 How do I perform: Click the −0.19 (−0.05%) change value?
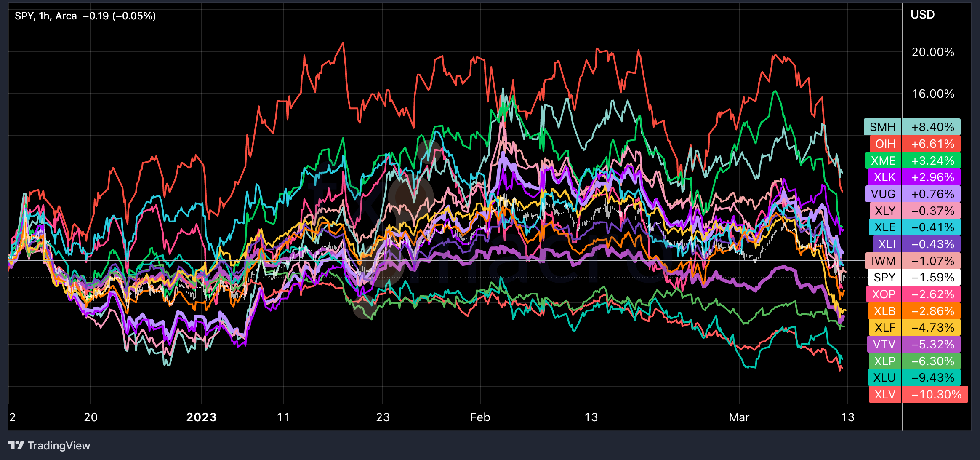119,16
